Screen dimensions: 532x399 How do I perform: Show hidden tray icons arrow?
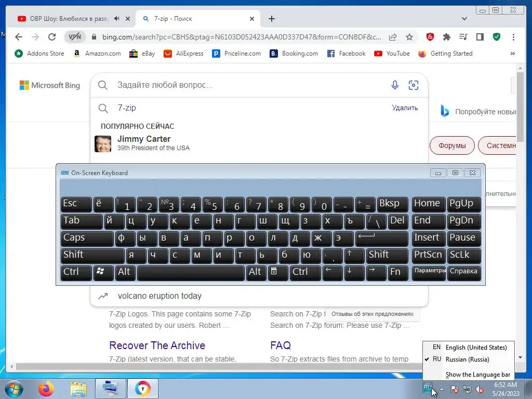coord(442,389)
